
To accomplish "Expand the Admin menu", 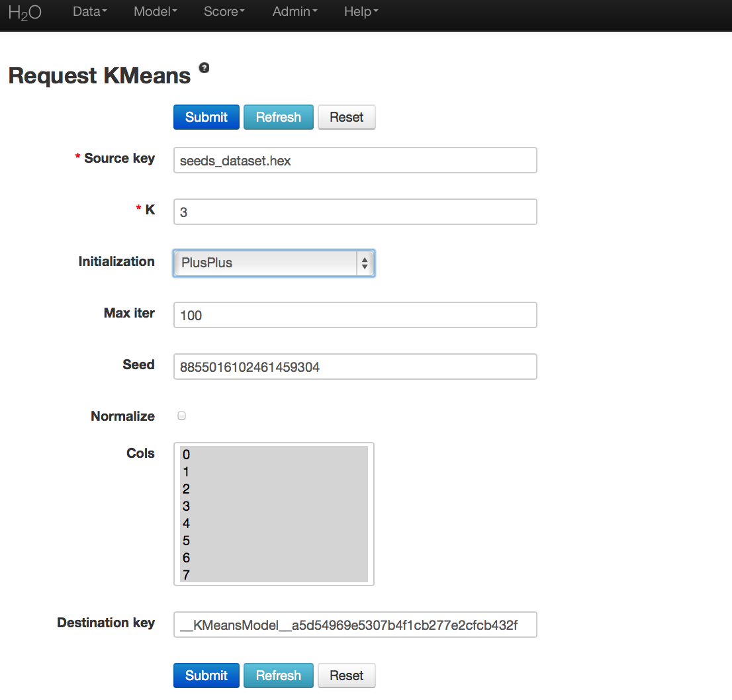I will (294, 11).
